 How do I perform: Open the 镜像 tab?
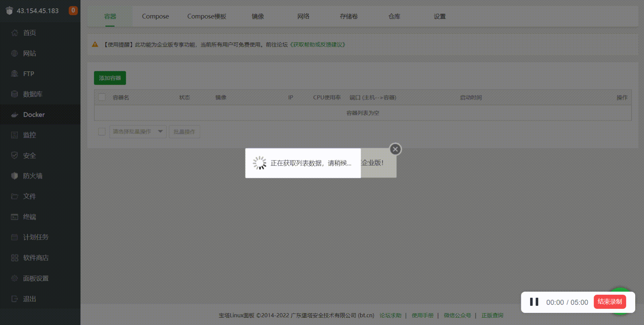[258, 16]
